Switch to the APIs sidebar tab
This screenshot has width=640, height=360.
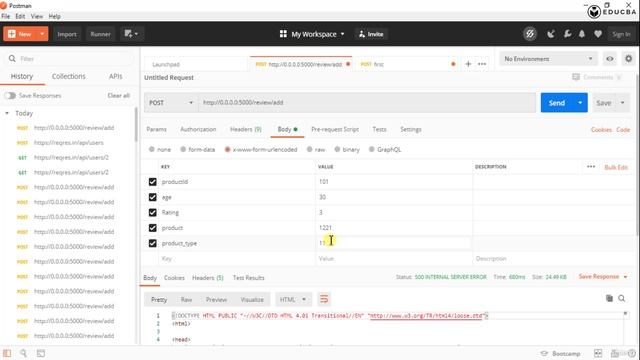[x=116, y=76]
